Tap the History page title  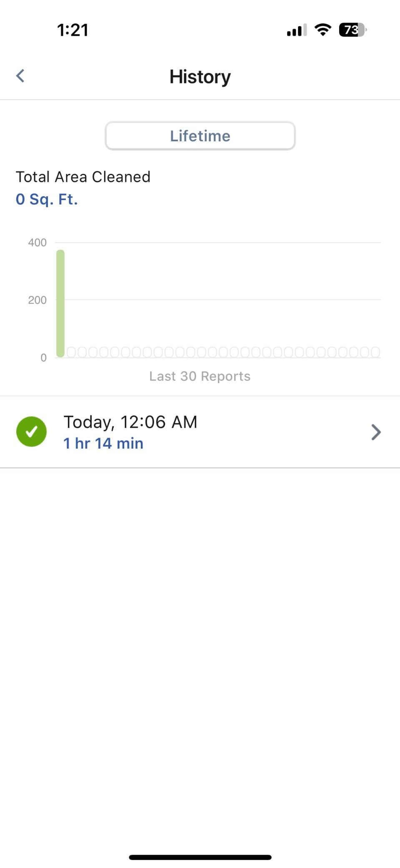pos(200,77)
